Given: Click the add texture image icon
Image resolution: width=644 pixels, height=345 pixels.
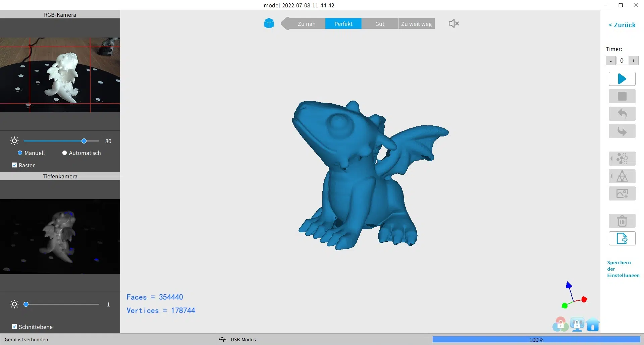Looking at the screenshot, I should [x=622, y=193].
